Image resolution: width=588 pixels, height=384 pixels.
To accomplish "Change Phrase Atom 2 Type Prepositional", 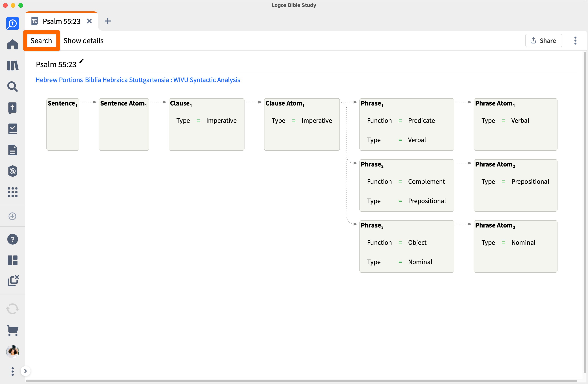I will click(530, 181).
